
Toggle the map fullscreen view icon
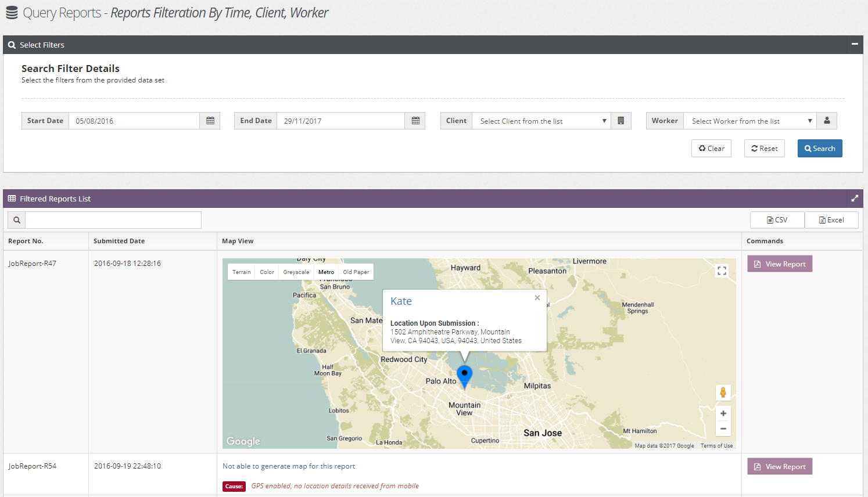[722, 271]
